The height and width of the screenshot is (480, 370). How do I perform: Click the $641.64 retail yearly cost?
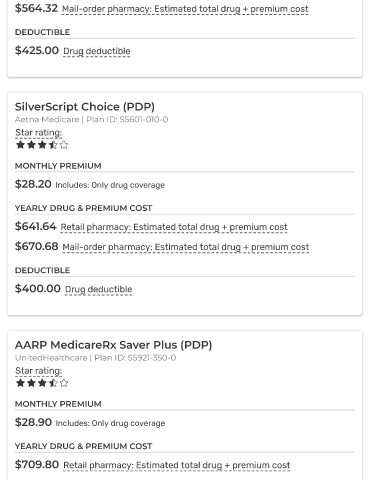36,226
